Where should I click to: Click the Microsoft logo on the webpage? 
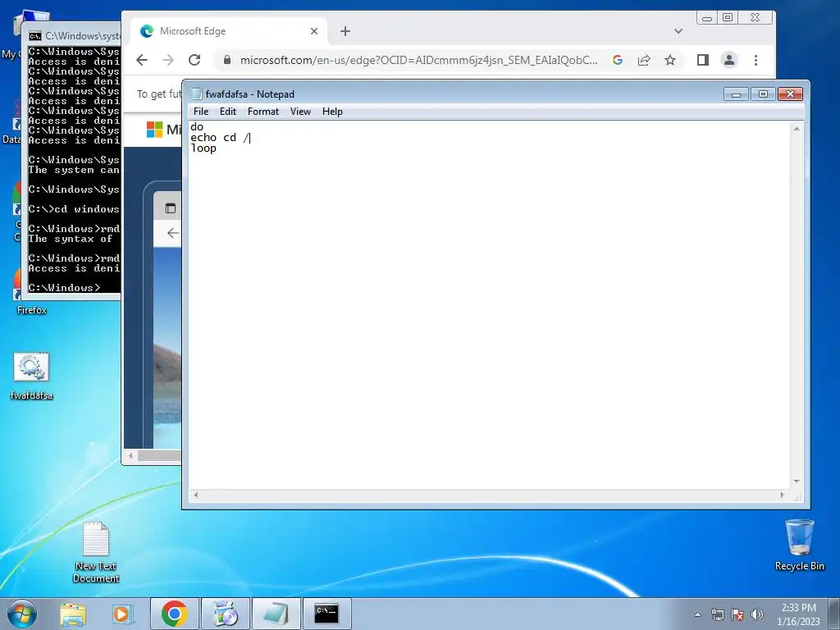[x=154, y=129]
